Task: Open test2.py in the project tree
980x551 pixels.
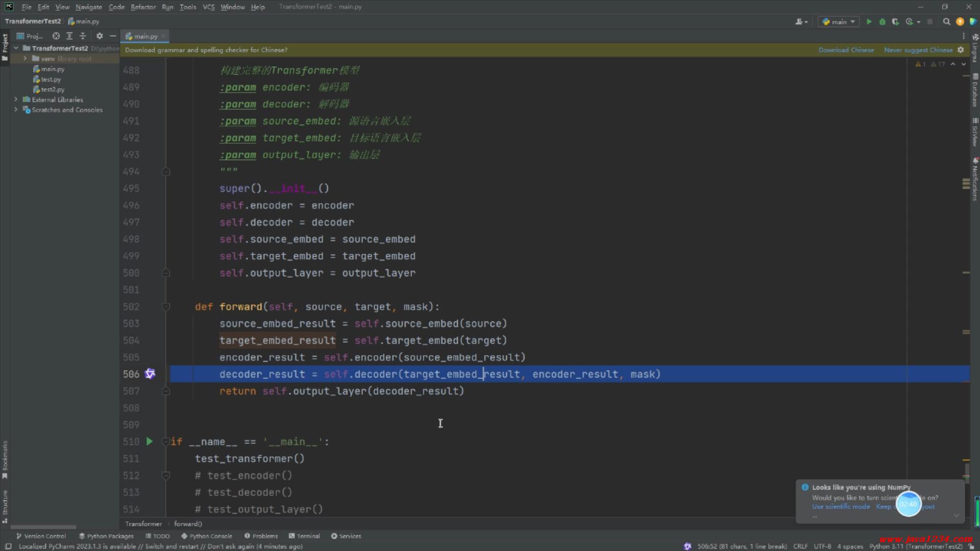Action: [x=52, y=89]
